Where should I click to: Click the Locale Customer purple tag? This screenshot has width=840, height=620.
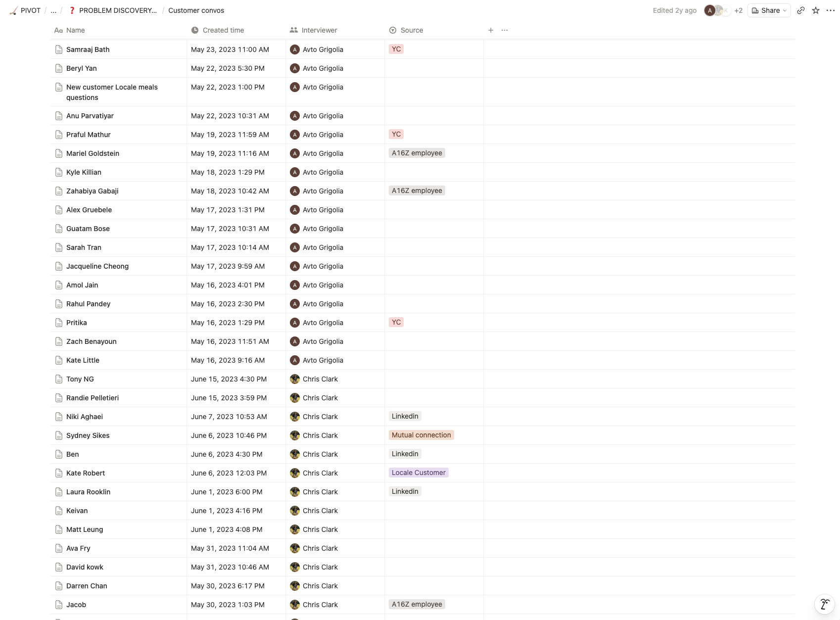[419, 473]
